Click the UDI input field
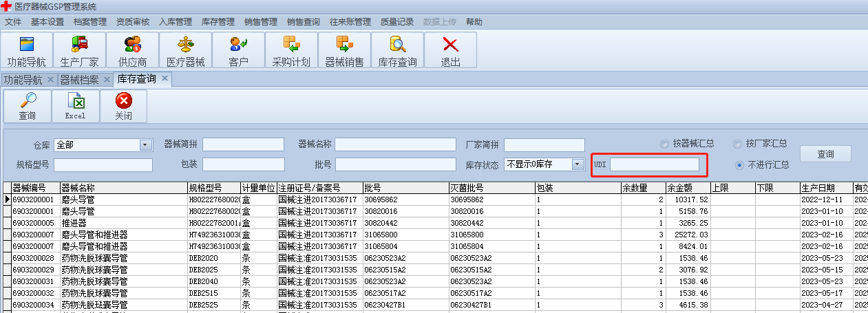 (654, 164)
